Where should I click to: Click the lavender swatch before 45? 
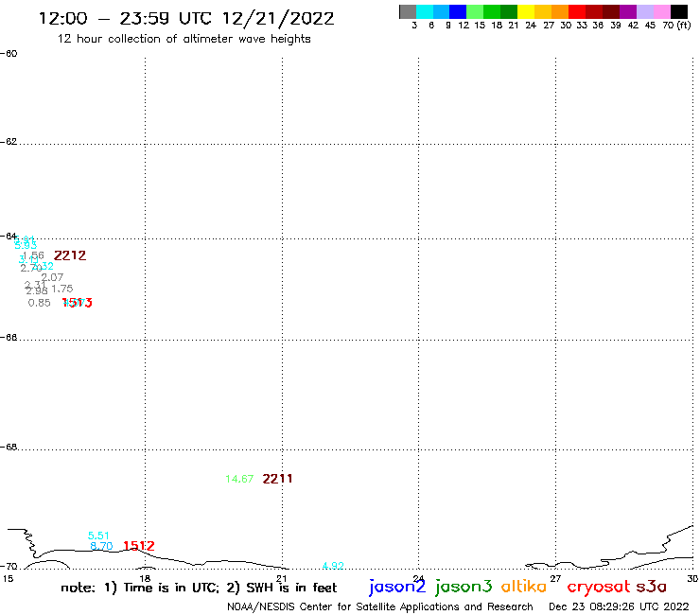click(645, 11)
